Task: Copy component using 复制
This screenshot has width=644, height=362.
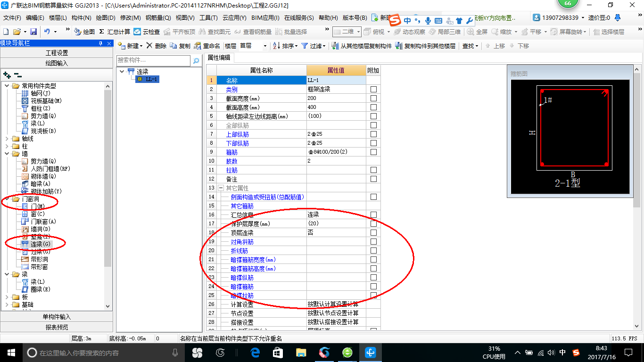Action: click(180, 46)
